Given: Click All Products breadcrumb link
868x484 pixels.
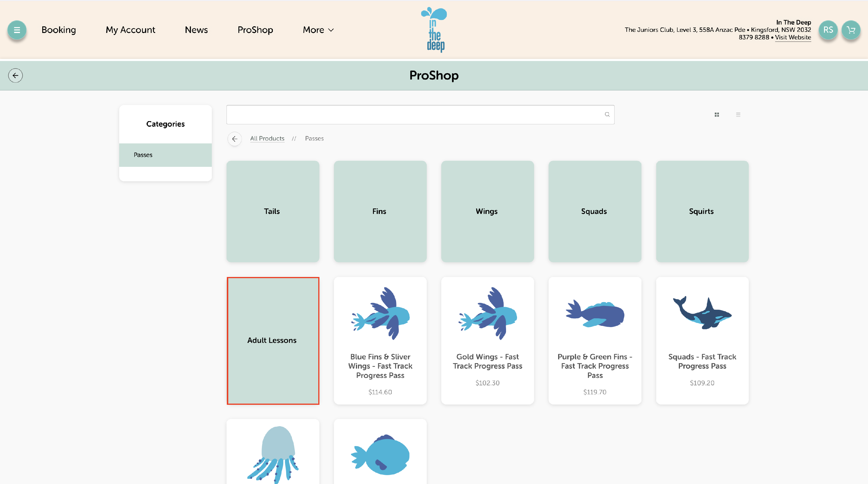Looking at the screenshot, I should click(267, 138).
